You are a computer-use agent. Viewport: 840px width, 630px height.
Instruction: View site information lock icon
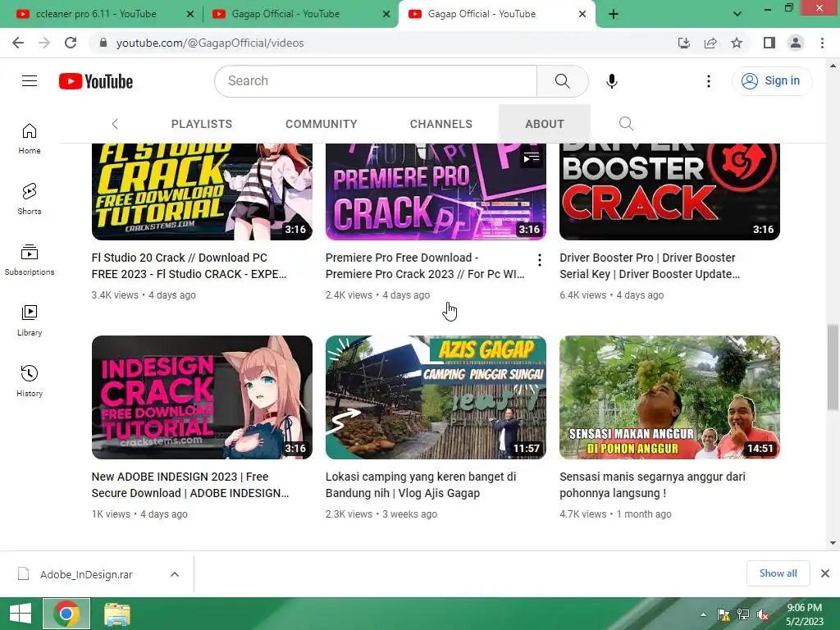click(103, 43)
